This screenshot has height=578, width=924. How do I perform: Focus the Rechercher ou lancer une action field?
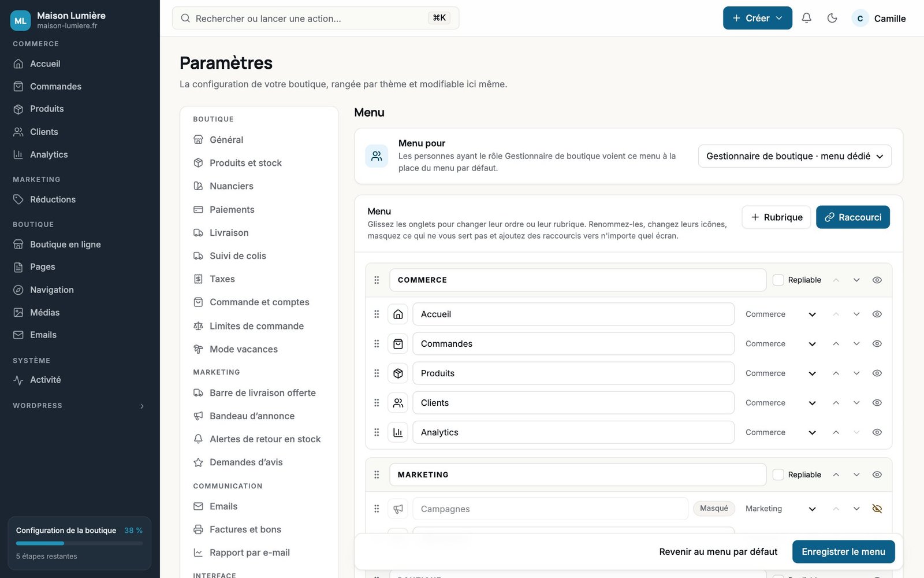tap(315, 18)
